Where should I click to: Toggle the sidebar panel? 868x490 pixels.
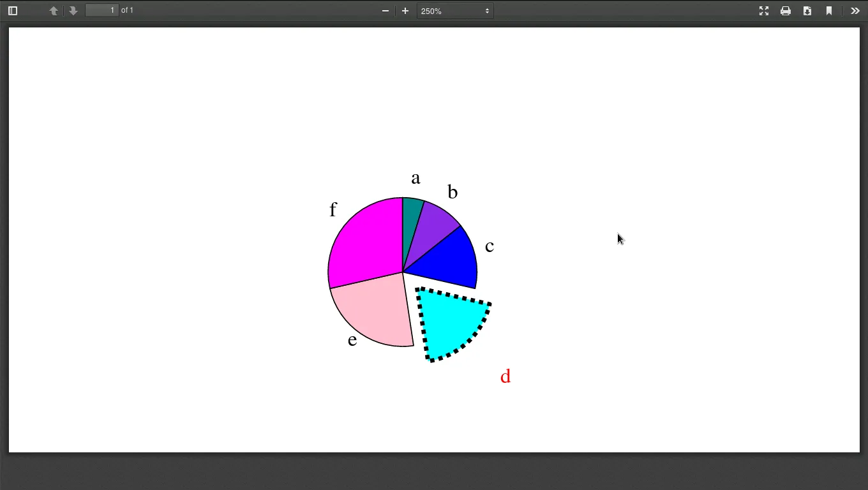(13, 11)
